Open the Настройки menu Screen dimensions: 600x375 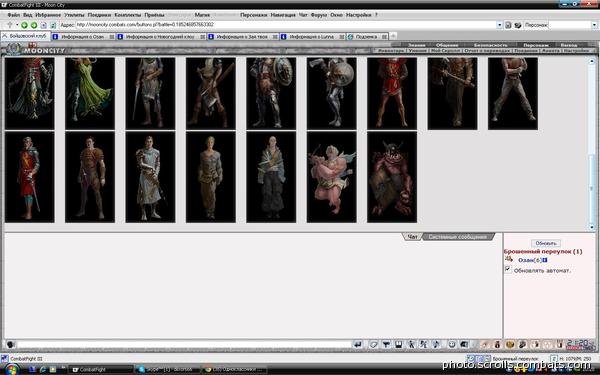click(x=359, y=15)
